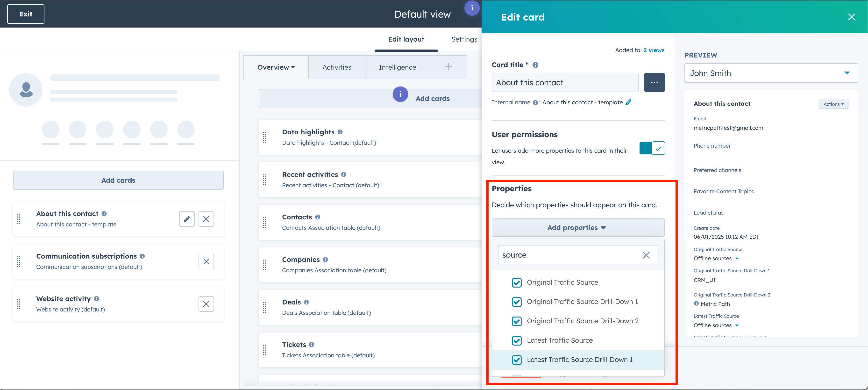Viewport: 868px width, 390px height.
Task: Open info tooltip next to Deals title
Action: [x=306, y=302]
